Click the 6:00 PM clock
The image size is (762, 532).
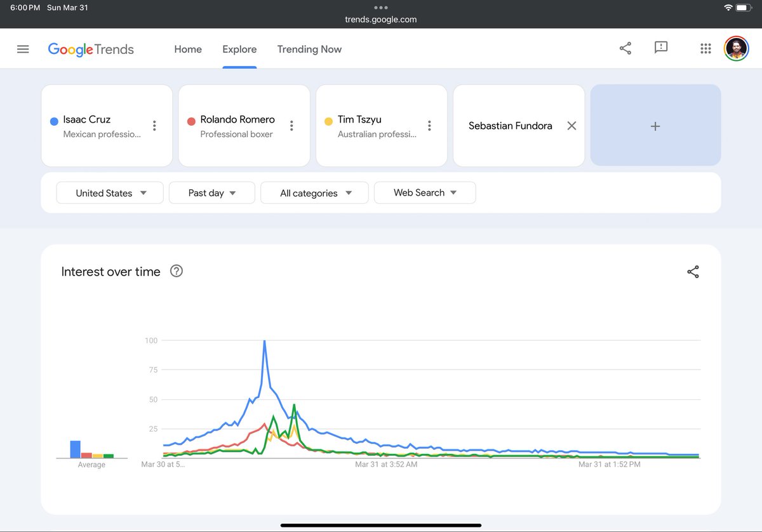pos(25,8)
